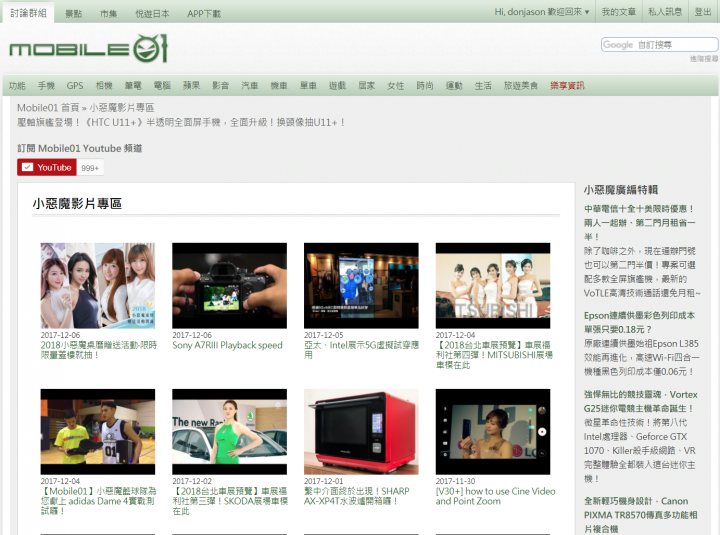Click the 999+ subscriber count badge
Image resolution: width=720 pixels, height=535 pixels.
tap(90, 168)
